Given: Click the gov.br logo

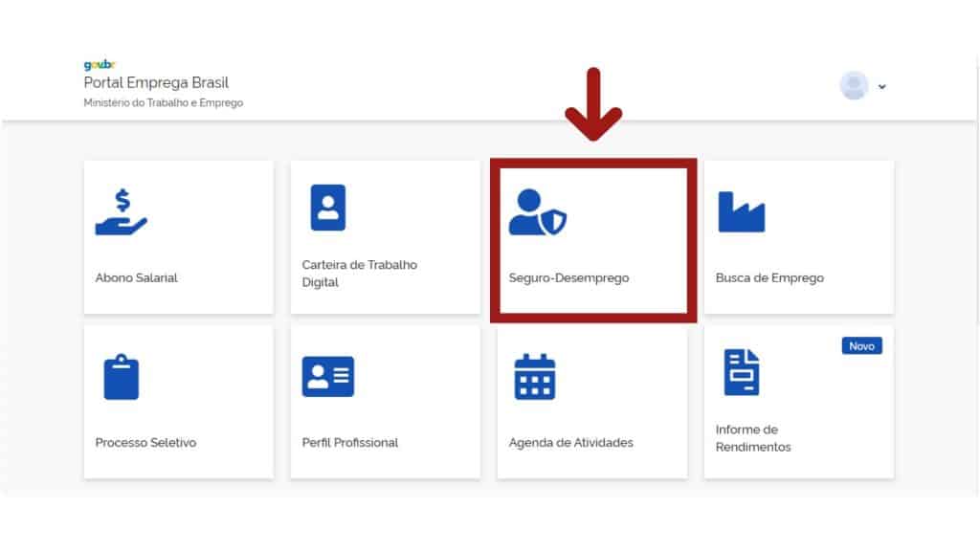Looking at the screenshot, I should click(99, 65).
